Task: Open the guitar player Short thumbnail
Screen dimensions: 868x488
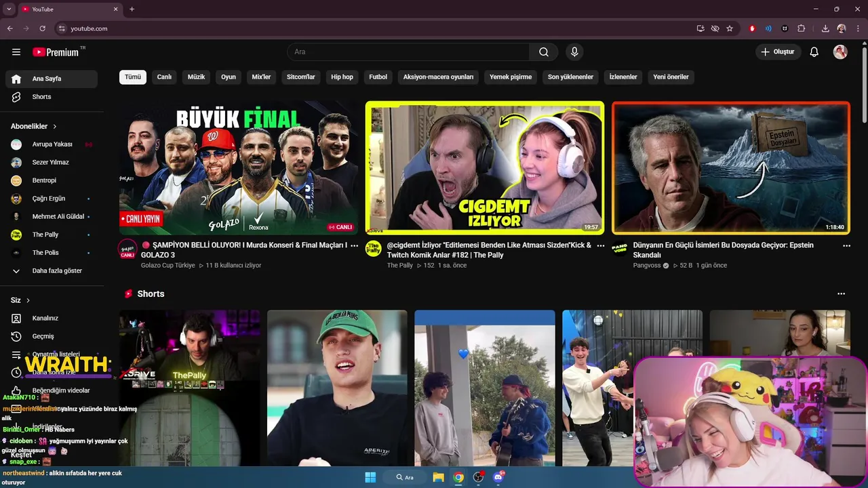Action: coord(485,388)
